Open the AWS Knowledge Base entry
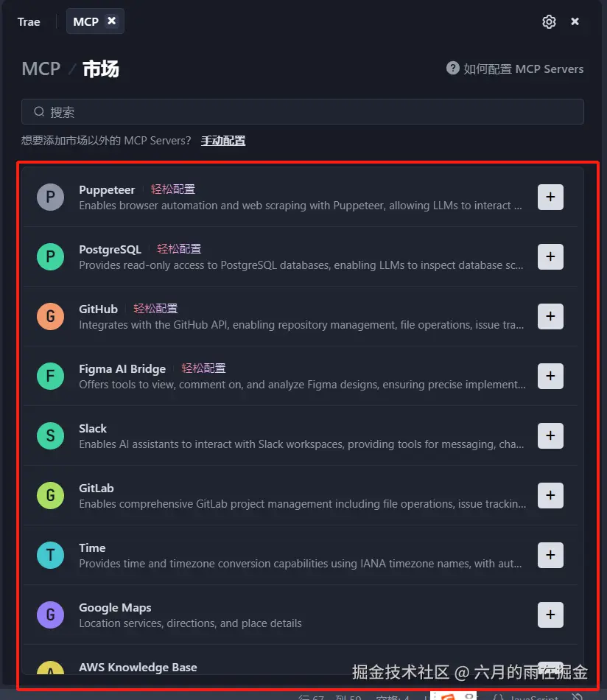This screenshot has height=700, width=607. pos(138,667)
